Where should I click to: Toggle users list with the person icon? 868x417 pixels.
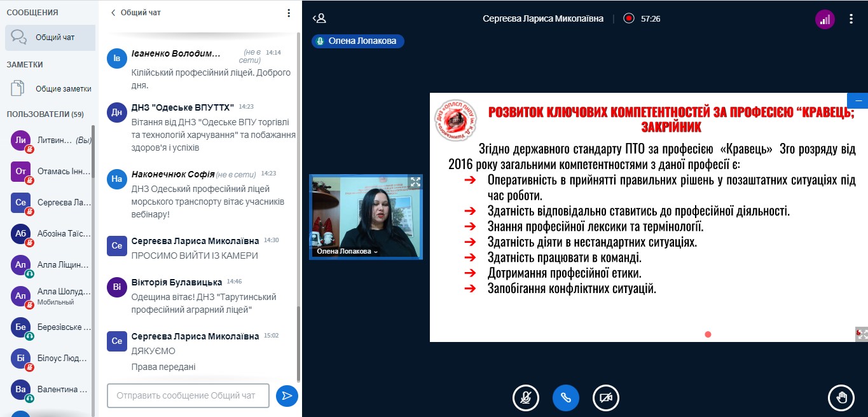coord(319,18)
